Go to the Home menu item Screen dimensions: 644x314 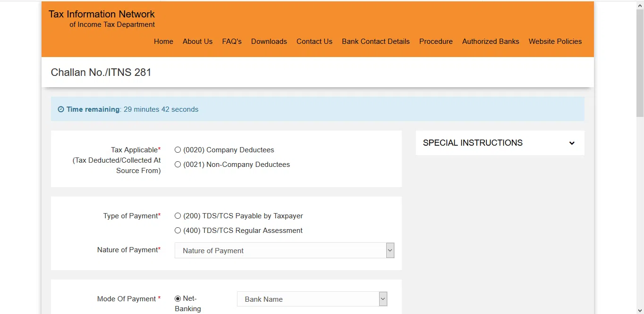[163, 41]
